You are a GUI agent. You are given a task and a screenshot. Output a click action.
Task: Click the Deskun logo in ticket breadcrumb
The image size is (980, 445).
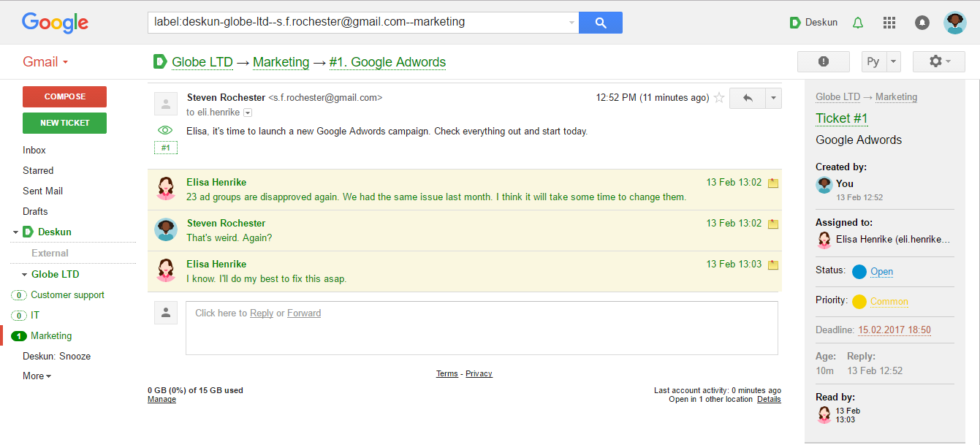click(160, 61)
